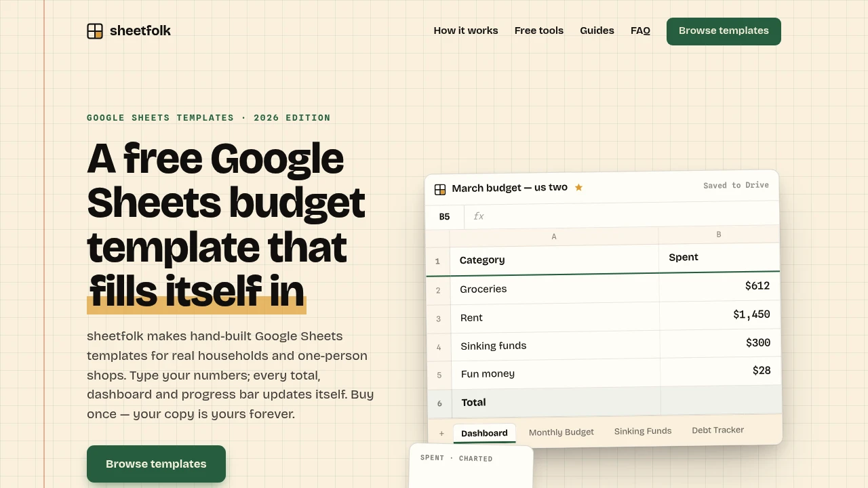Select row 1 header number
Viewport: 868px width, 488px height.
[437, 262]
